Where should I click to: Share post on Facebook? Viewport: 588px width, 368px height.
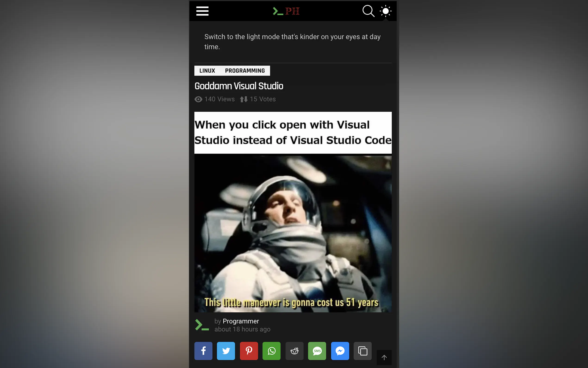click(x=203, y=351)
